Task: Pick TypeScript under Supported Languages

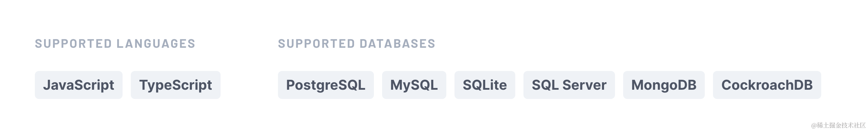Action: click(176, 85)
